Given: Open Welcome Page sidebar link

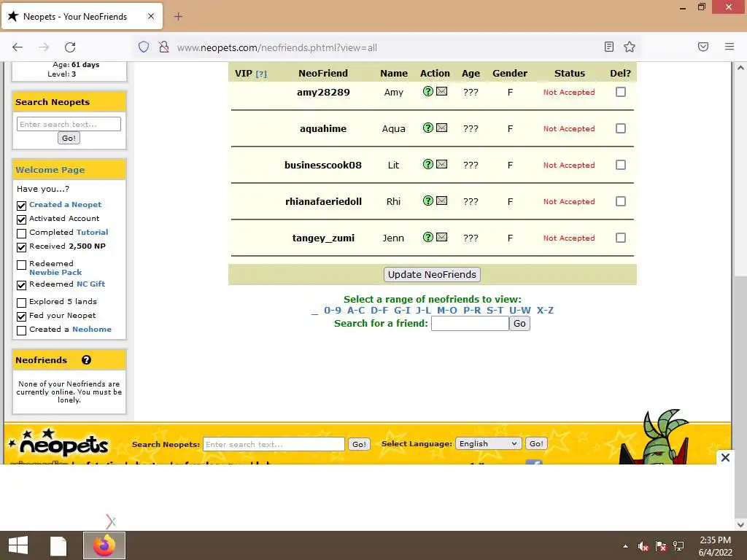Looking at the screenshot, I should click(x=50, y=170).
